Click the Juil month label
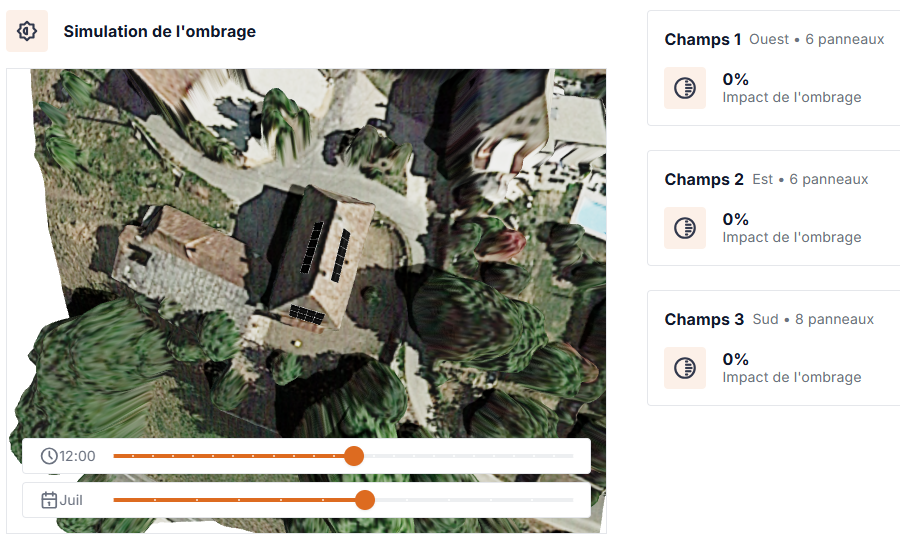 click(71, 500)
